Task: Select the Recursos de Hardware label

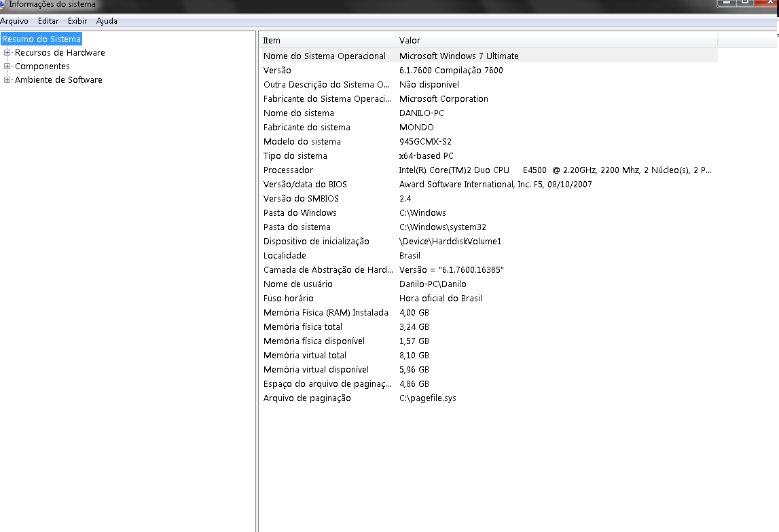Action: pyautogui.click(x=60, y=53)
